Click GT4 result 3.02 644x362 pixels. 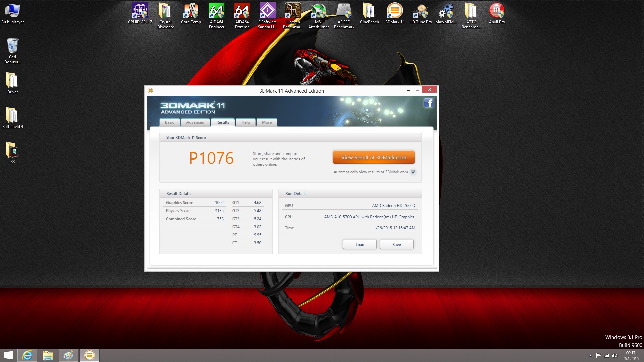pyautogui.click(x=257, y=227)
